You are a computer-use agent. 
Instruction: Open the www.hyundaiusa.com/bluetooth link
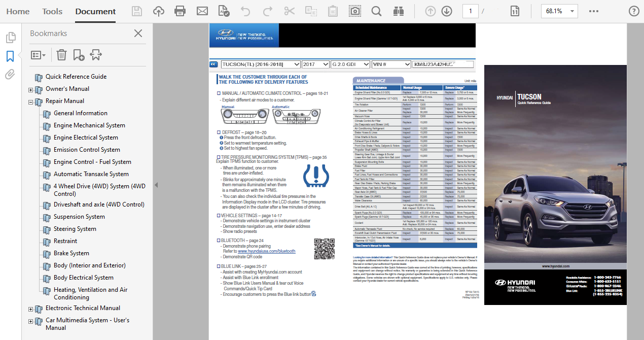pos(266,251)
